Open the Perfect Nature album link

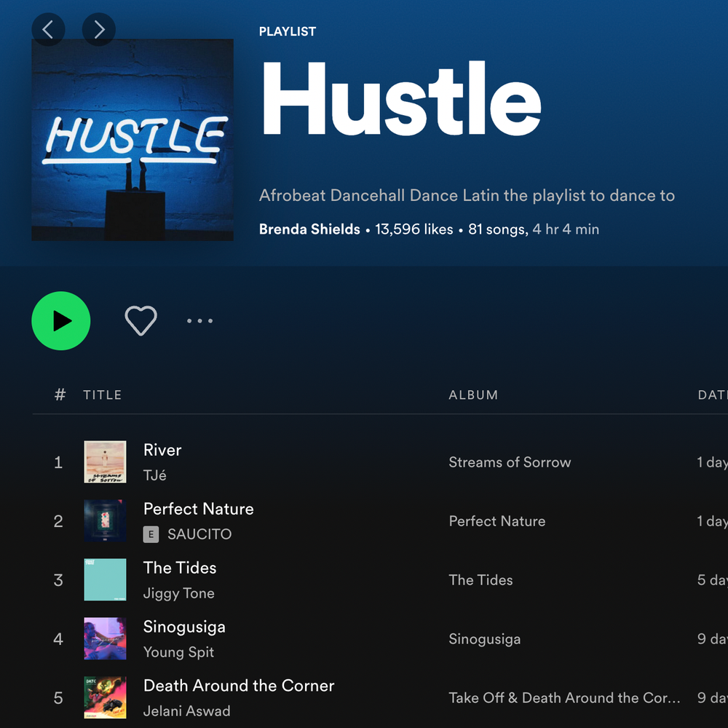(x=496, y=521)
